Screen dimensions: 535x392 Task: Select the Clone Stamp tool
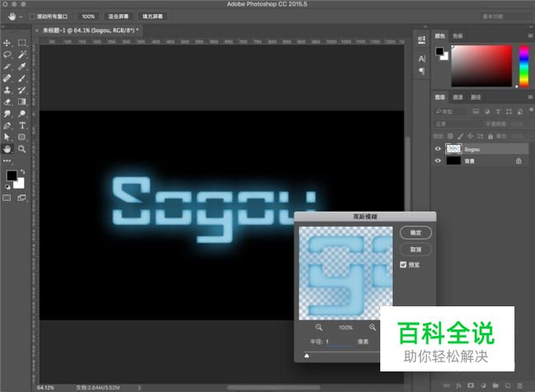coord(7,90)
